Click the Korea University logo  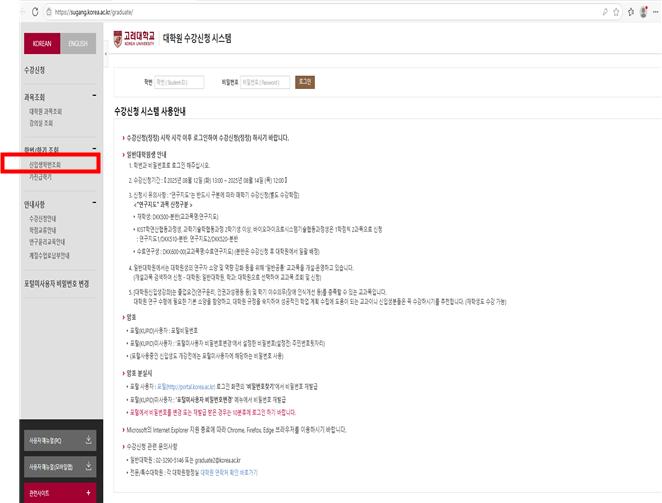(134, 39)
